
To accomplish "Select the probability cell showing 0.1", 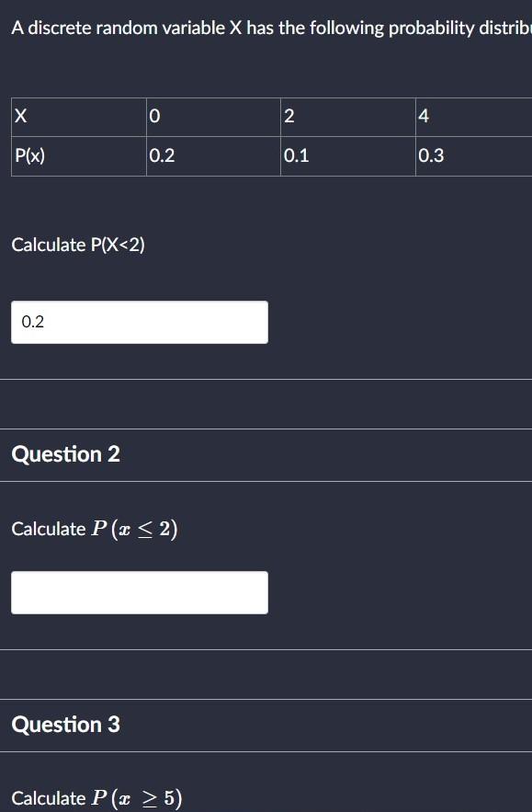I will point(347,155).
